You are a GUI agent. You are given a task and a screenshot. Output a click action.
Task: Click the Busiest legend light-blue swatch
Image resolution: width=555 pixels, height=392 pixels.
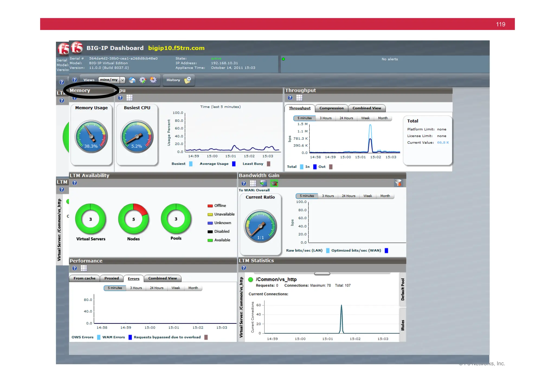point(191,164)
